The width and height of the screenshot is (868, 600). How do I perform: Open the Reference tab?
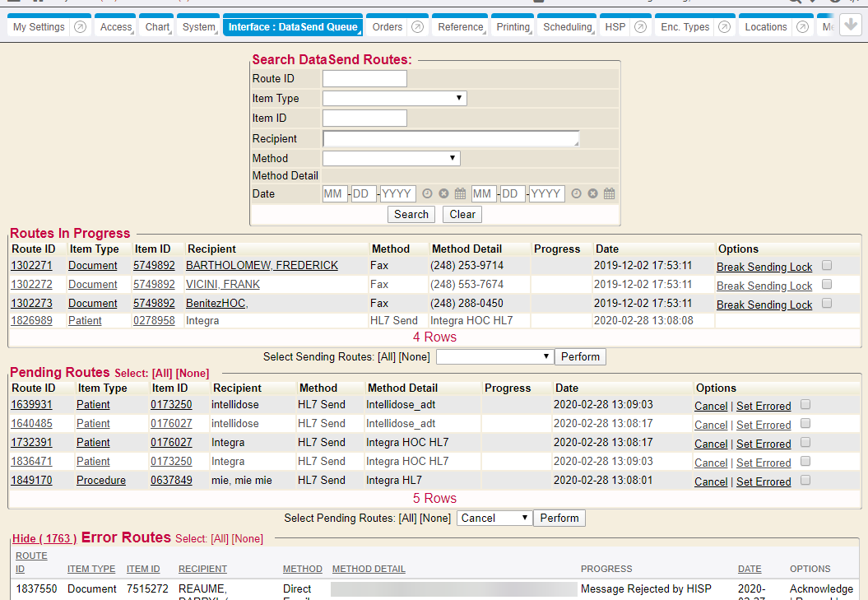[x=460, y=27]
